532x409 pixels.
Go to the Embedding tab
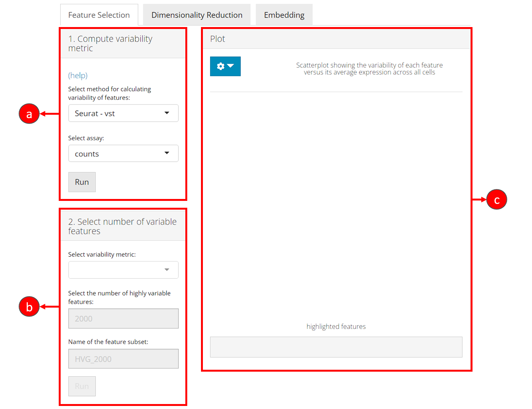(284, 15)
